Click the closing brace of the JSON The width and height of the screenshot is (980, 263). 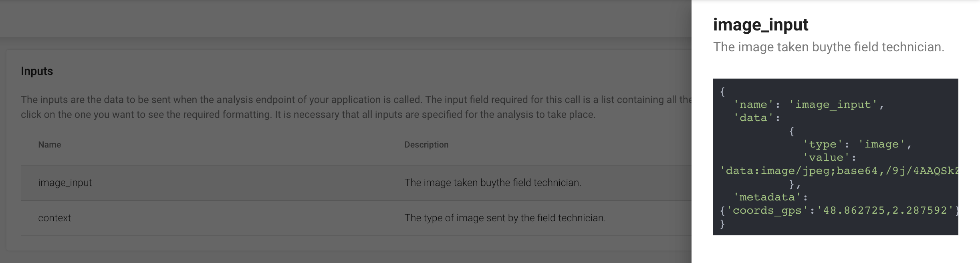tap(722, 224)
